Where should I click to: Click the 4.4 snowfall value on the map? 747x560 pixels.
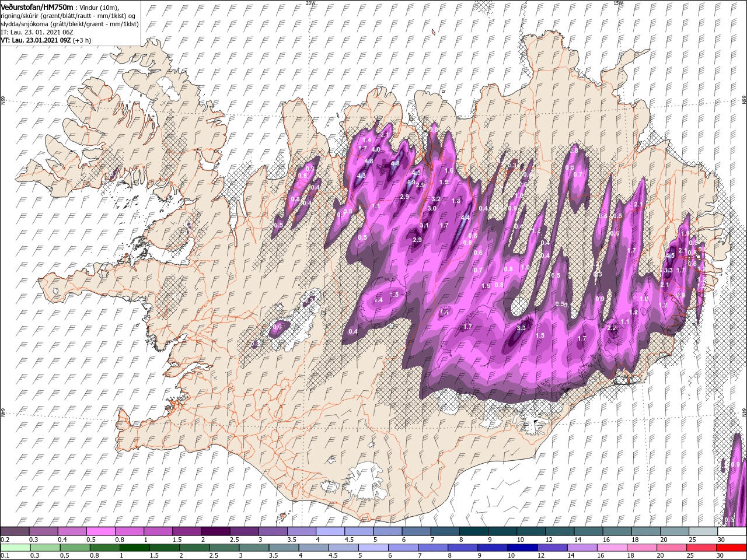pos(465,218)
